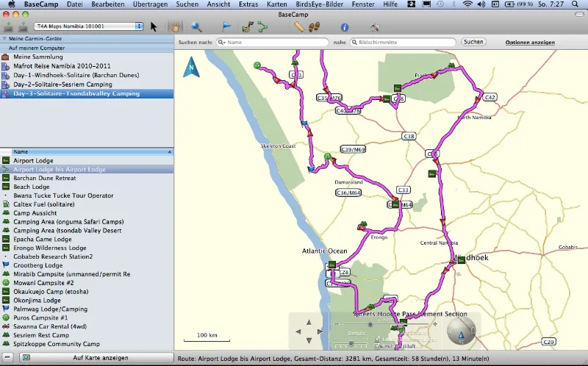Viewport: 588px width, 366px height.
Task: Toggle the bottom overlay checkbox
Action: tap(377, 346)
